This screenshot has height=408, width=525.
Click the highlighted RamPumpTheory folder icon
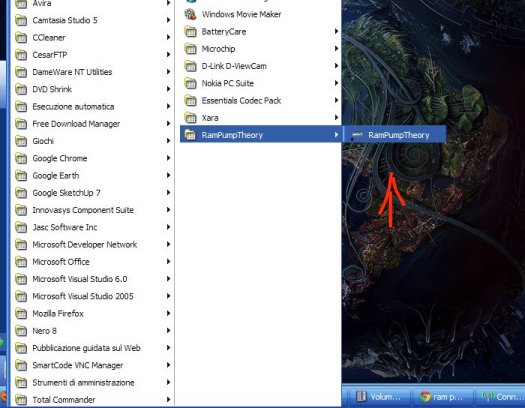[191, 135]
